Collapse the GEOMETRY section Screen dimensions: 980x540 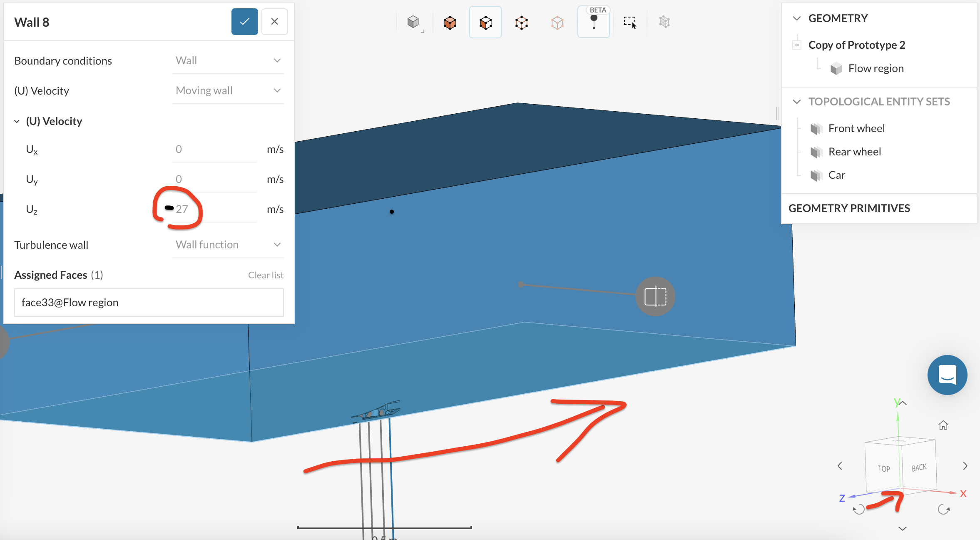[x=797, y=18]
